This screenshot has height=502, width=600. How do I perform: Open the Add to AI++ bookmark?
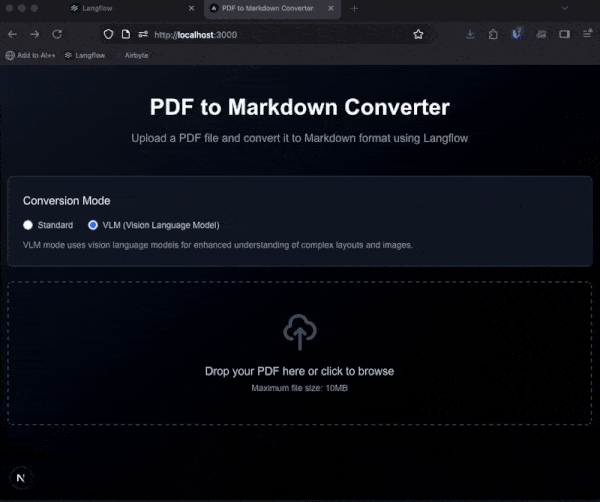point(30,56)
